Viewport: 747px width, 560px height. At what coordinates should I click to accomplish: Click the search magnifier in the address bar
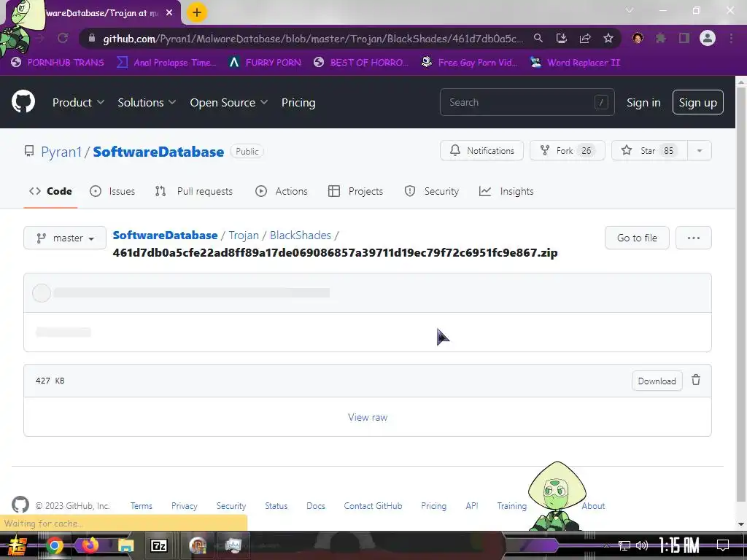tap(538, 38)
